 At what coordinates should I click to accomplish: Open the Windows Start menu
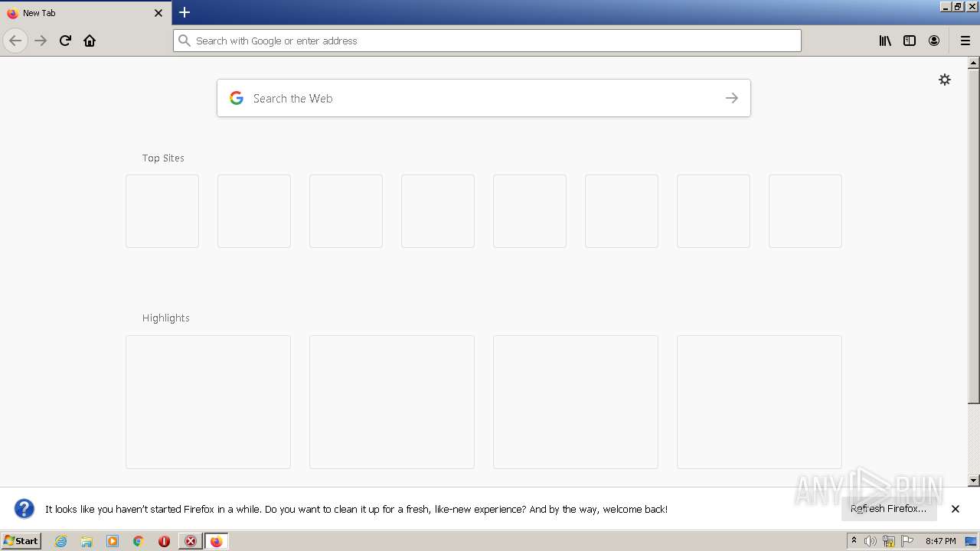[21, 541]
